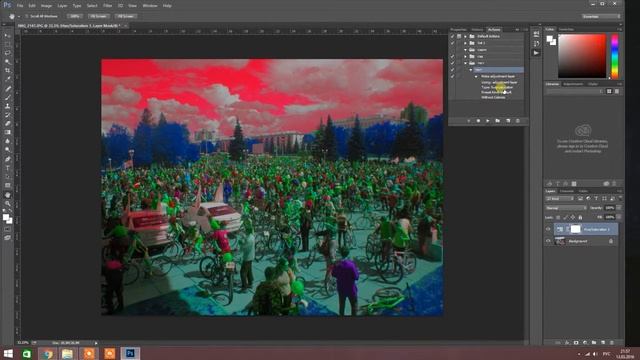Toggle lock all for layer
This screenshot has width=640, height=360.
click(x=580, y=218)
